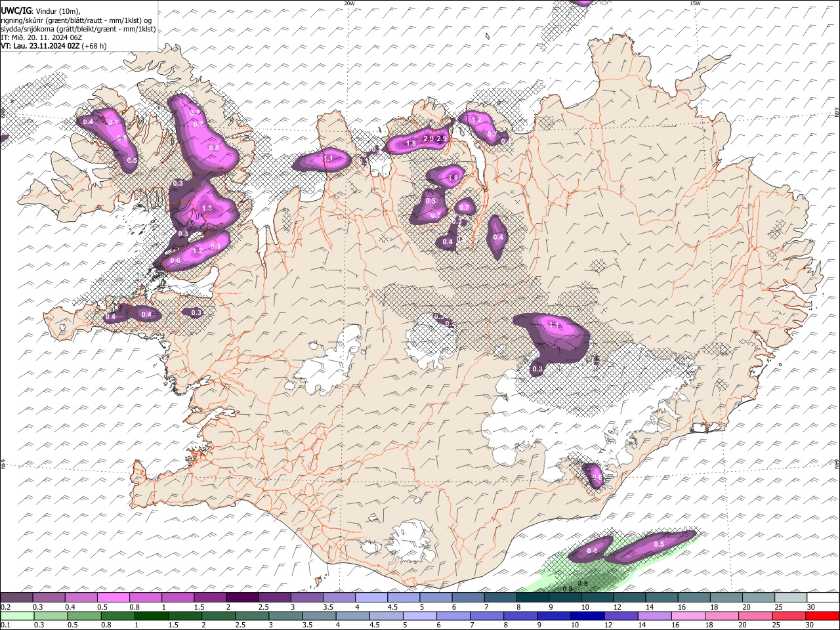Viewport: 840px width, 630px height.
Task: Click the navy blue 10–12 rain swatch
Action: (x=588, y=616)
